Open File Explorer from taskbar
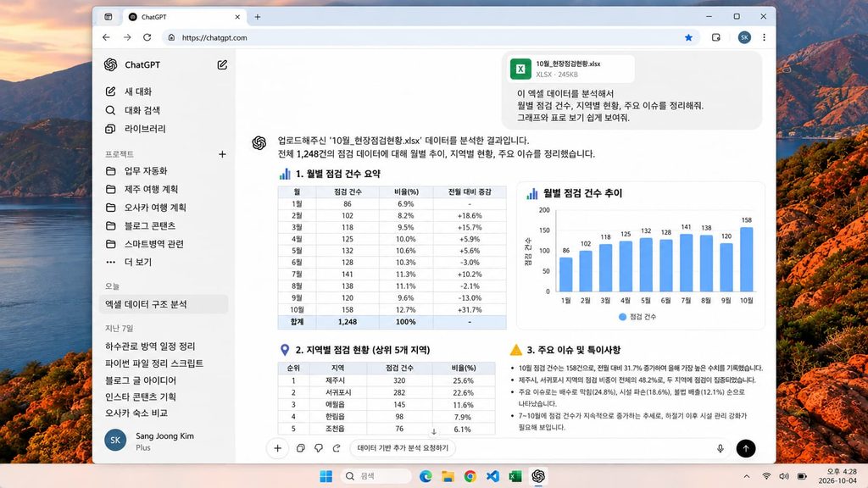 448,476
